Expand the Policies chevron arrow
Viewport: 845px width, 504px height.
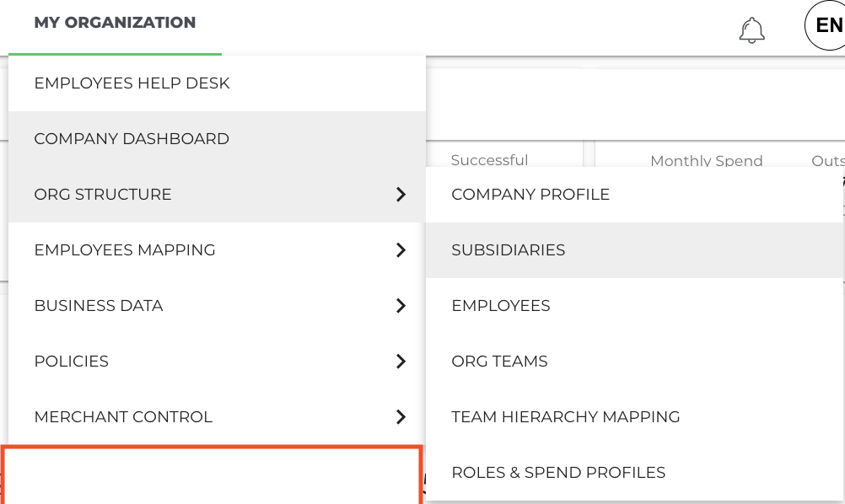click(x=401, y=362)
